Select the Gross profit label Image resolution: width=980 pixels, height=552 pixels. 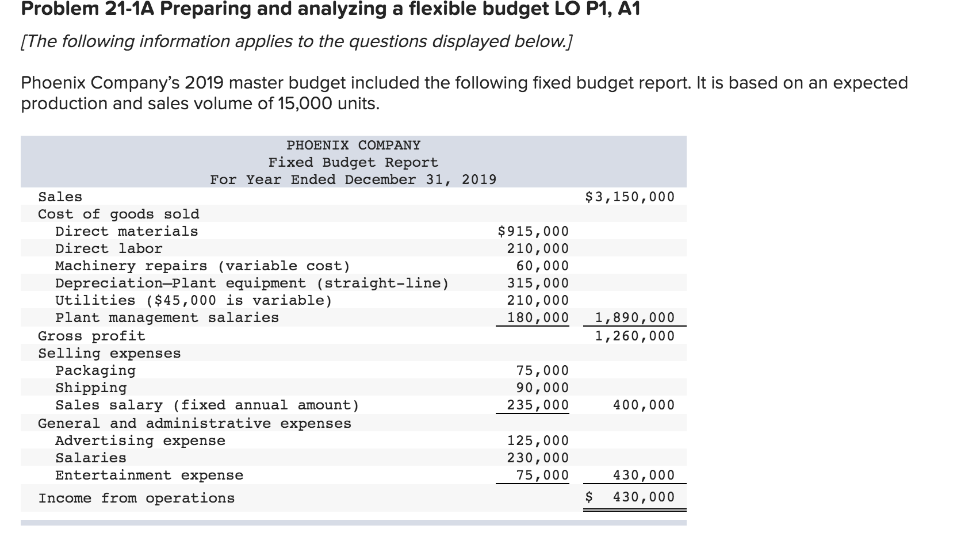tap(91, 336)
